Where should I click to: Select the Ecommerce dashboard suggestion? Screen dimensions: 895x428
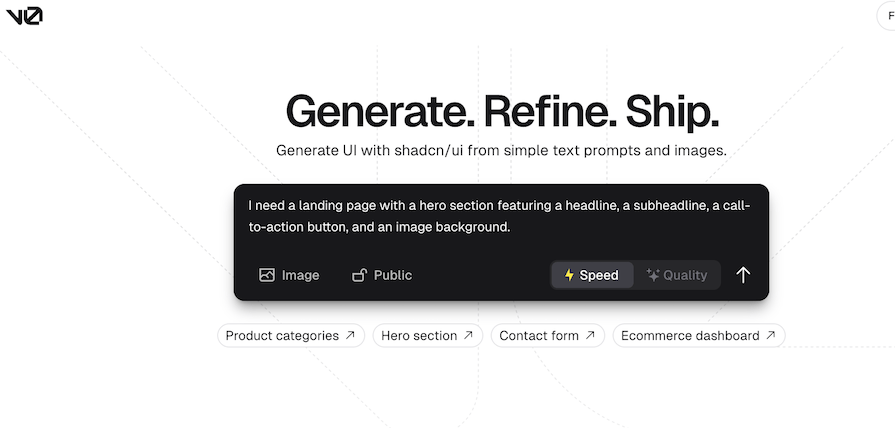[x=699, y=336]
